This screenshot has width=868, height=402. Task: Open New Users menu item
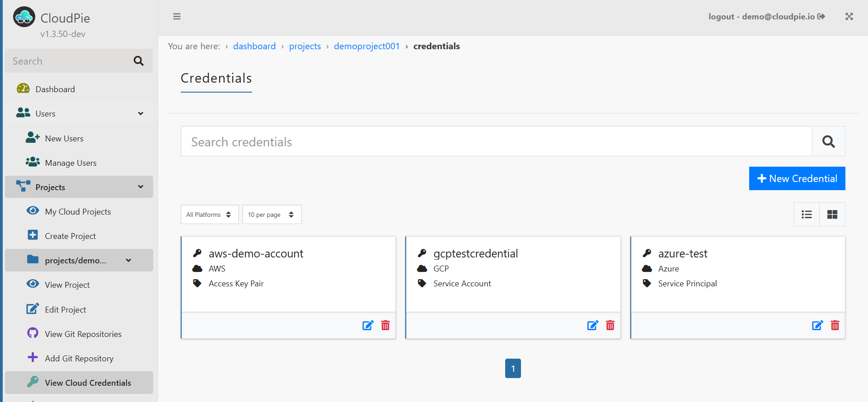(79, 138)
